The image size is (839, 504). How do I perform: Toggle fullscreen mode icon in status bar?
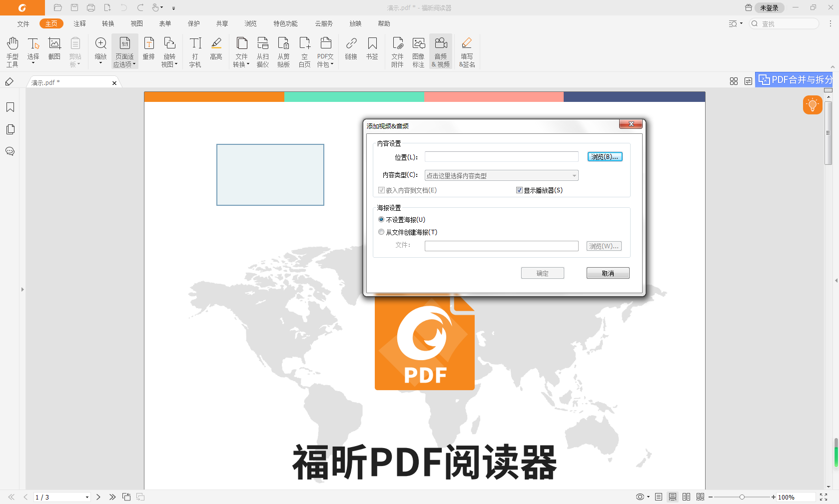(824, 497)
